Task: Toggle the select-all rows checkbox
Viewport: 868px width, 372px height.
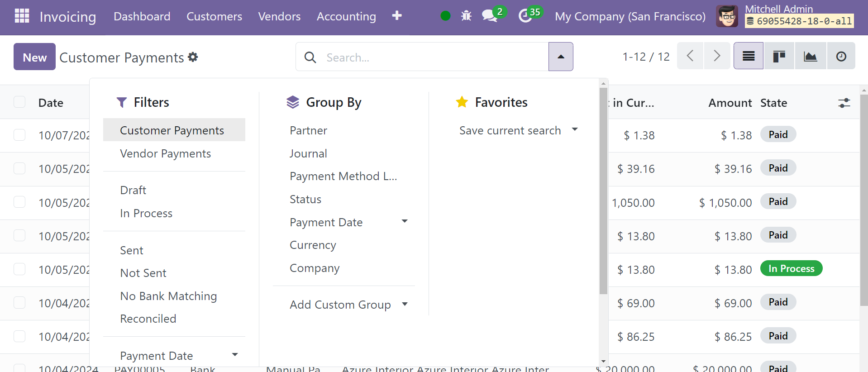Action: [x=19, y=102]
